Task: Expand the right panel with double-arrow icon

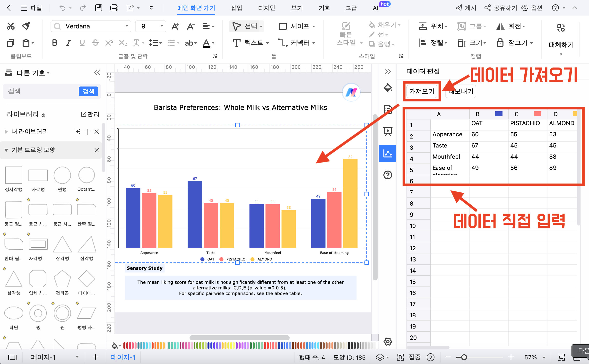Action: point(388,71)
